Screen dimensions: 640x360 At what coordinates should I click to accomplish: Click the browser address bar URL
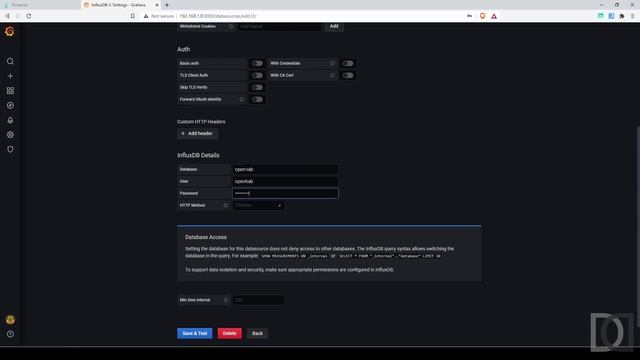(218, 16)
